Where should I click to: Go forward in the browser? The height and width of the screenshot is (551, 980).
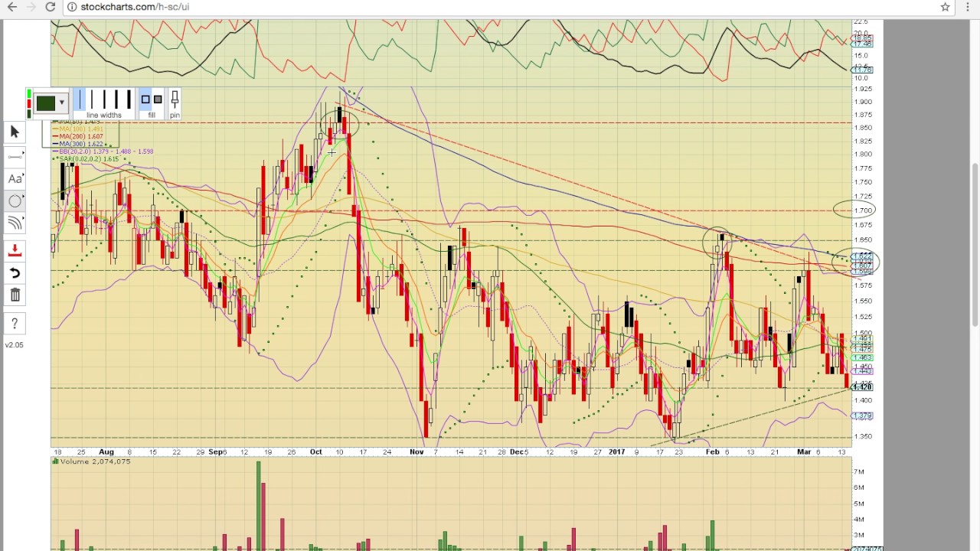tap(31, 7)
